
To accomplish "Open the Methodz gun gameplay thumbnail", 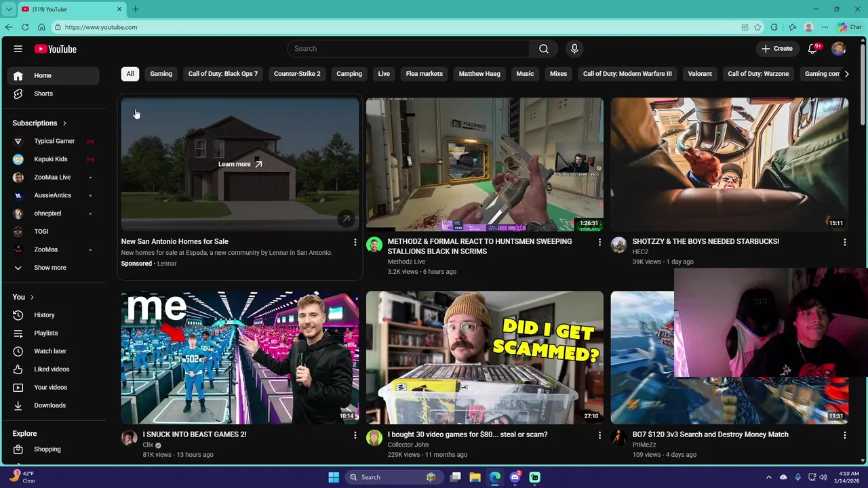I will point(484,164).
